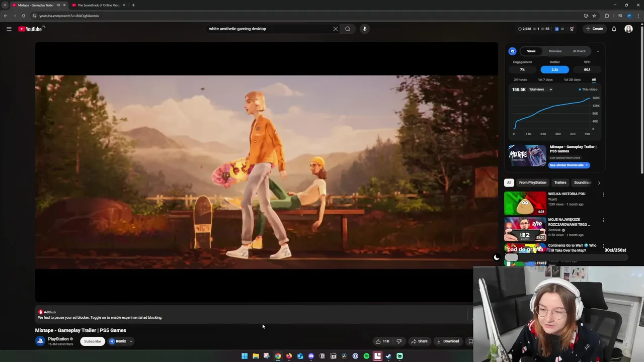Like the video (11K)
The height and width of the screenshot is (362, 644).
pos(382,341)
